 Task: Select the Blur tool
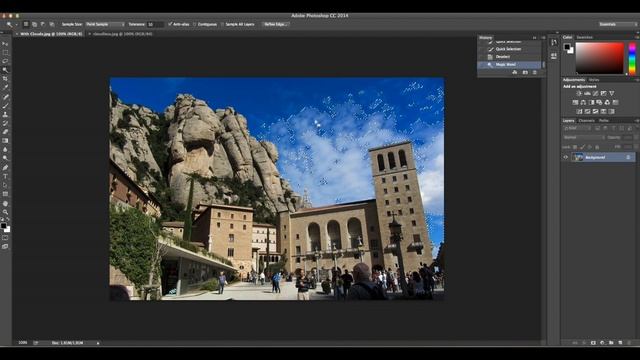[x=5, y=149]
